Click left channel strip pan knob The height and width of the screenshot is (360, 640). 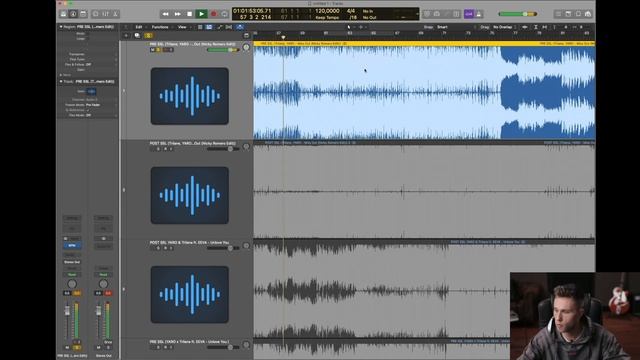(72, 284)
